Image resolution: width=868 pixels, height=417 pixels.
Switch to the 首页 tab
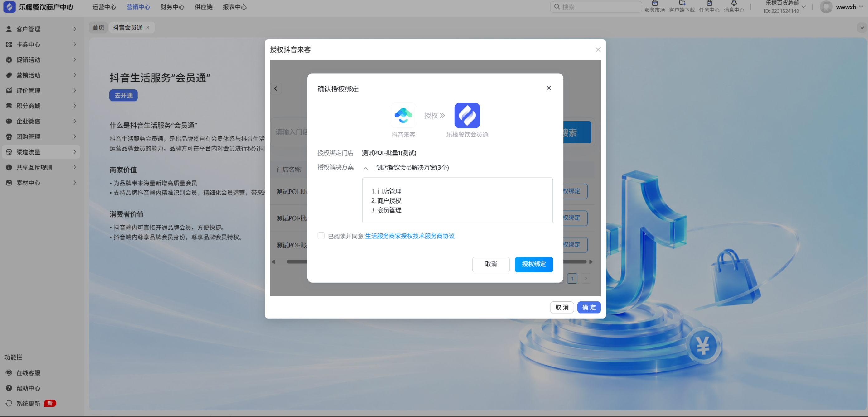tap(99, 28)
